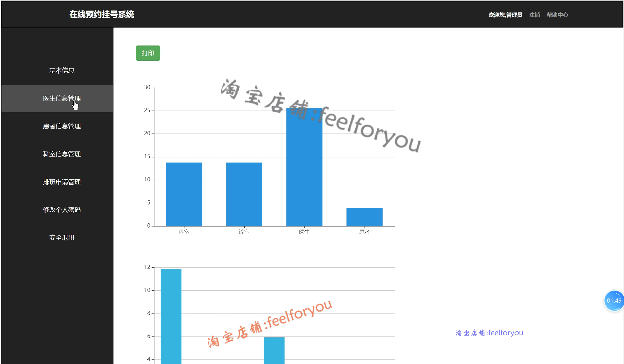The image size is (624, 364).
Task: Select 修改个人密码 in the sidebar
Action: click(x=62, y=210)
